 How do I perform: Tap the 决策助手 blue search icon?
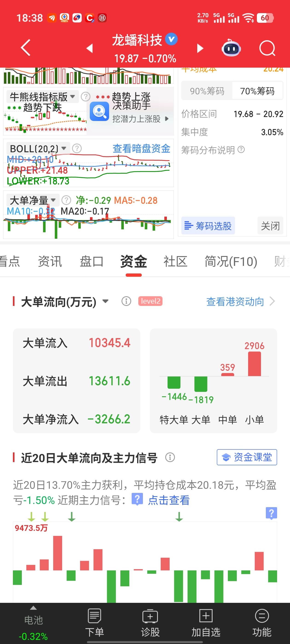tap(99, 112)
